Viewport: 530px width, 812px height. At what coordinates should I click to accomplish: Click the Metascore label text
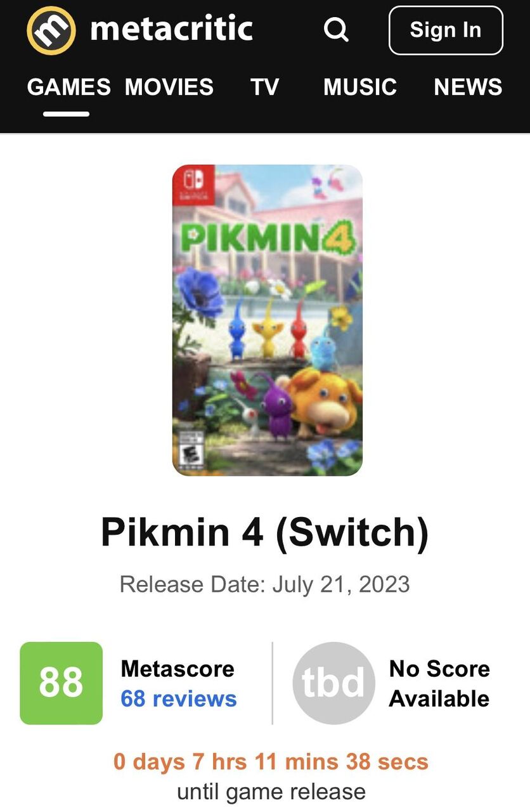pos(178,669)
